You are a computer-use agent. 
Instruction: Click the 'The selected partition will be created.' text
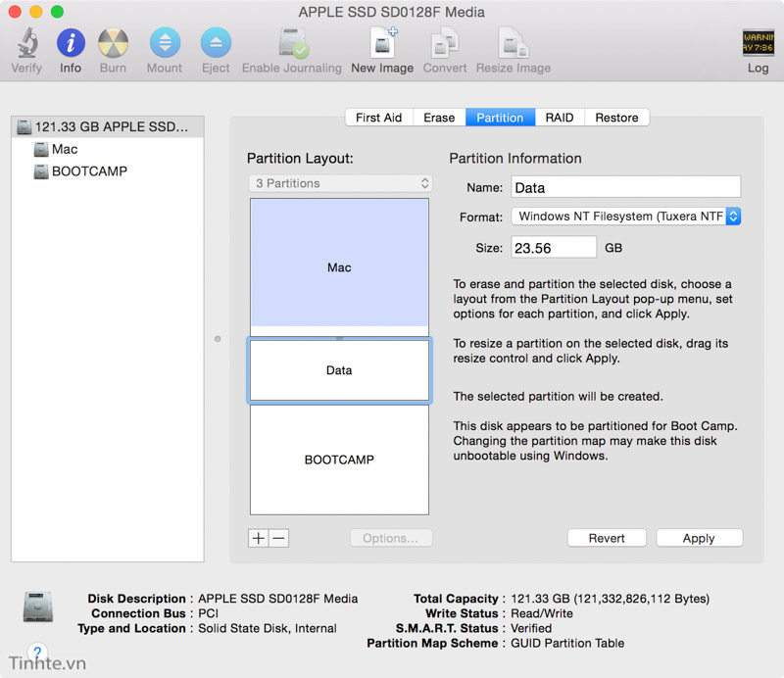click(x=558, y=397)
